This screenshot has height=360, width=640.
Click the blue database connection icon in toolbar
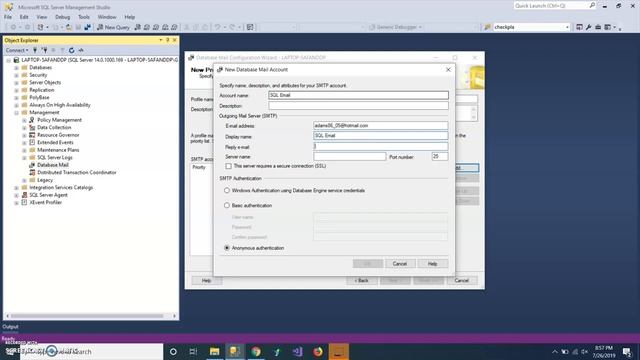[87, 27]
